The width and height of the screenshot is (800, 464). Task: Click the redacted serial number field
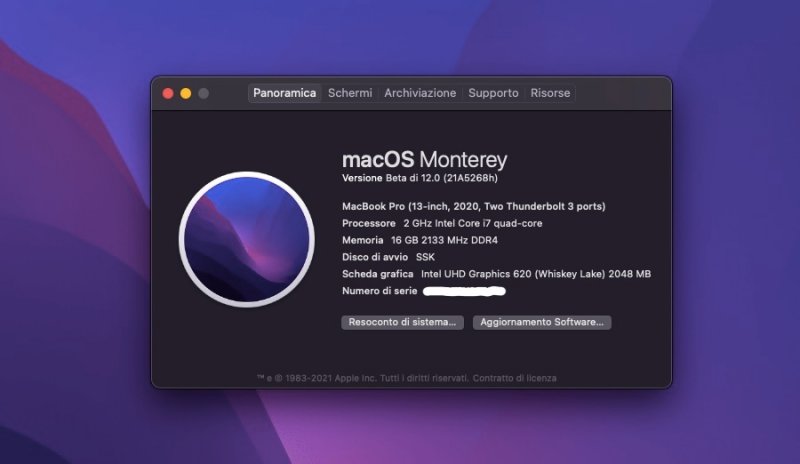tap(464, 291)
